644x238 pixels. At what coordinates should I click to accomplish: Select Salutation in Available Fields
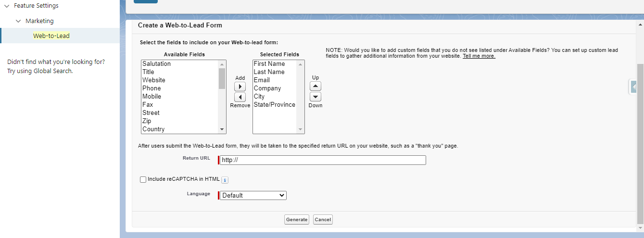pos(156,64)
